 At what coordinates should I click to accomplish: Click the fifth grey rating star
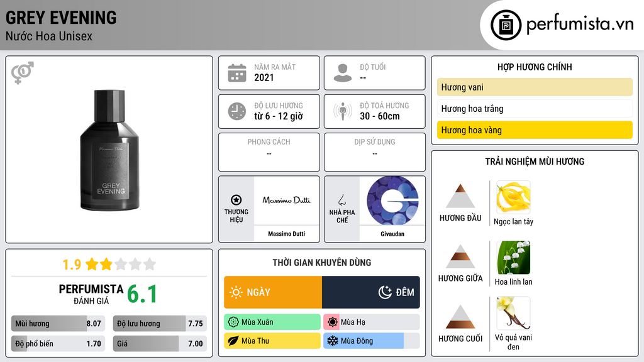tap(150, 264)
